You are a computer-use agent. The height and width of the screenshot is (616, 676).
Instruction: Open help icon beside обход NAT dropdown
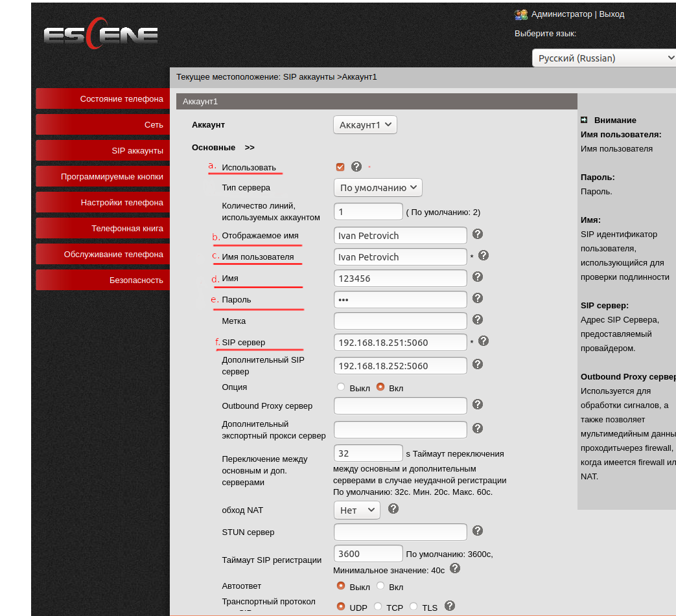click(x=393, y=508)
